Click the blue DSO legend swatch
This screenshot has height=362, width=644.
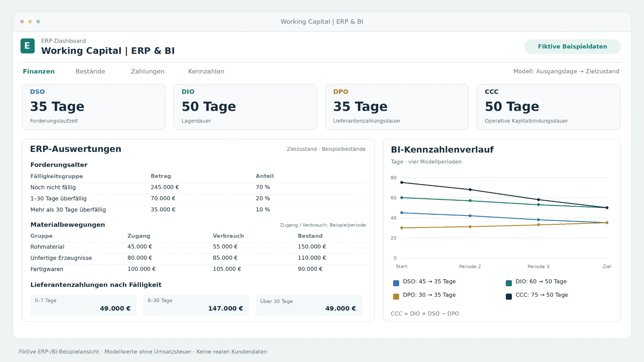[x=396, y=283]
